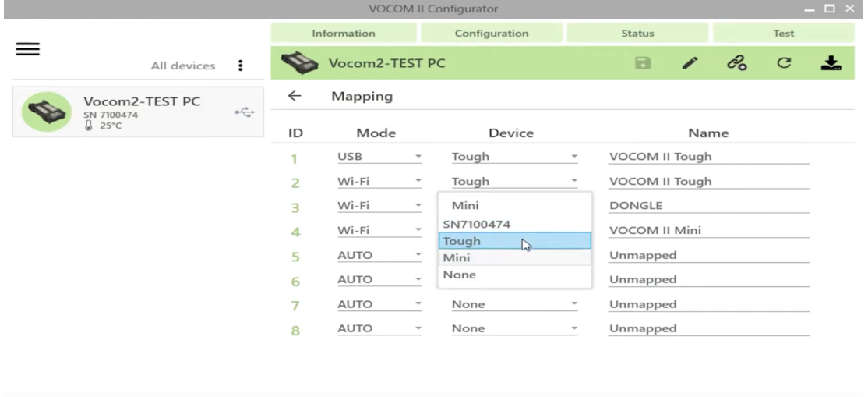Click the device image in green header
Image resolution: width=868 pixels, height=397 pixels.
[x=299, y=62]
